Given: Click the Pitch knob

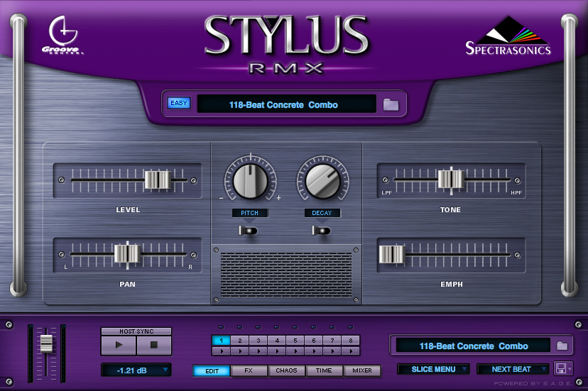Looking at the screenshot, I should pyautogui.click(x=250, y=181).
